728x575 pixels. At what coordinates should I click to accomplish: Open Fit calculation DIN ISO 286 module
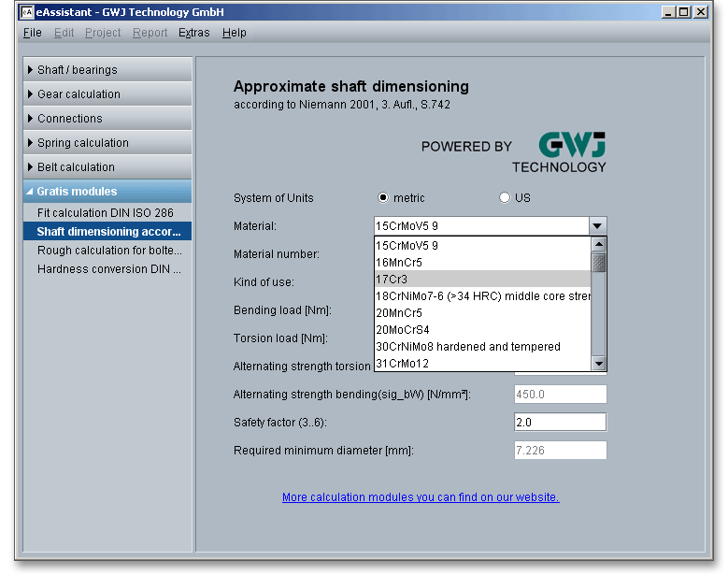(x=106, y=213)
